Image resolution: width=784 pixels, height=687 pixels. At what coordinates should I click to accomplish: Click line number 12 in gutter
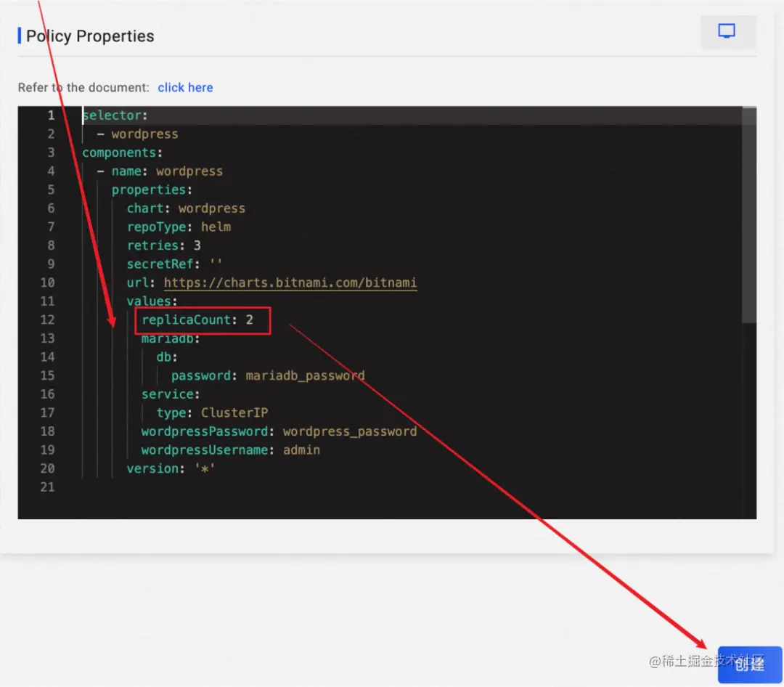47,320
